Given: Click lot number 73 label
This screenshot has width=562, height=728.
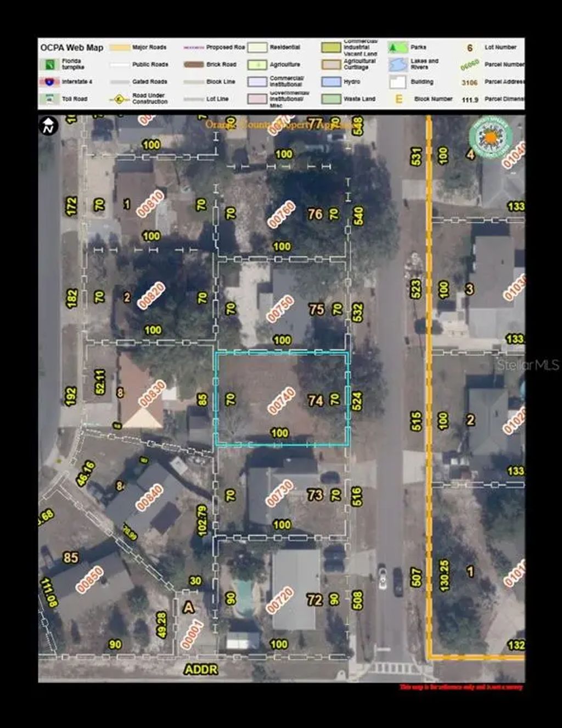Looking at the screenshot, I should (x=315, y=495).
